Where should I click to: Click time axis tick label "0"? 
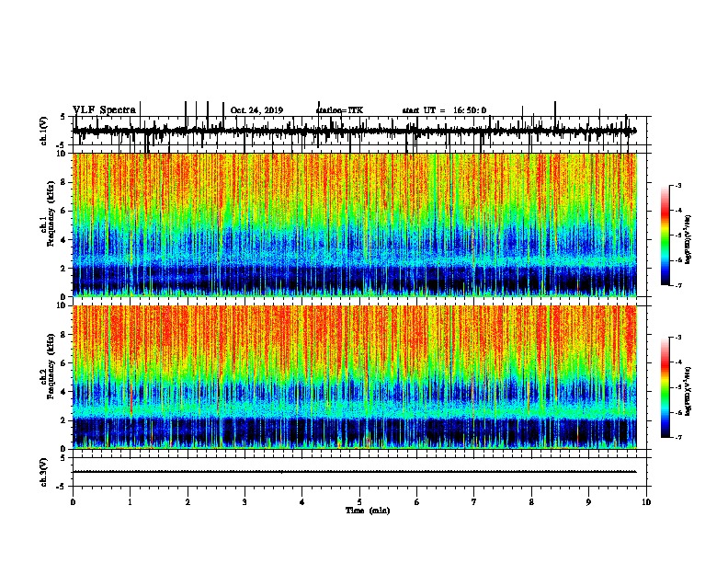point(73,502)
